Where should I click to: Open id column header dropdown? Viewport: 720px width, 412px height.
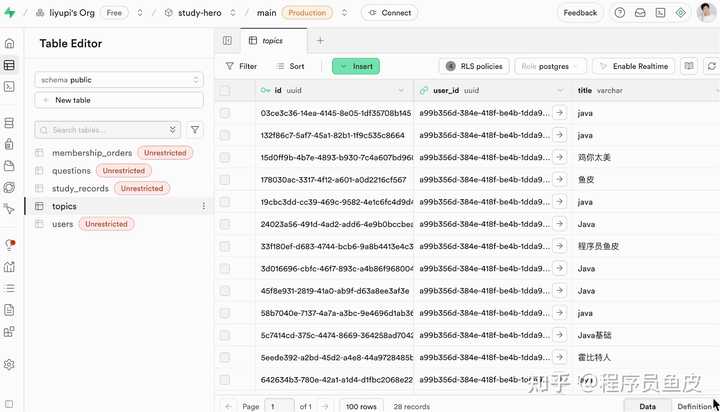pos(401,90)
